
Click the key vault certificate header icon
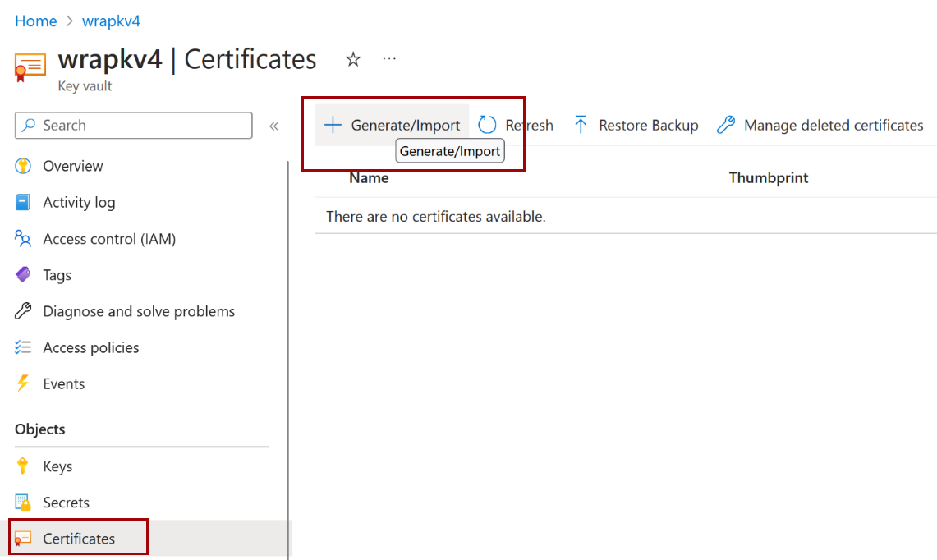30,67
